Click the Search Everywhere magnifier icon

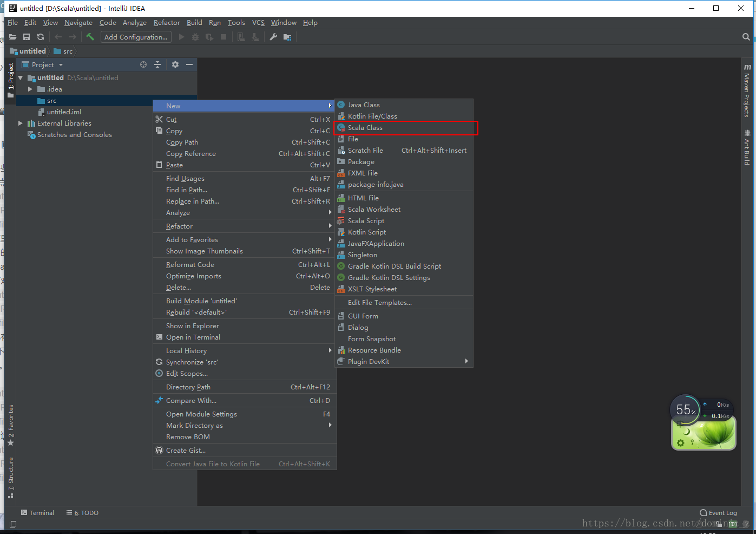(x=746, y=37)
